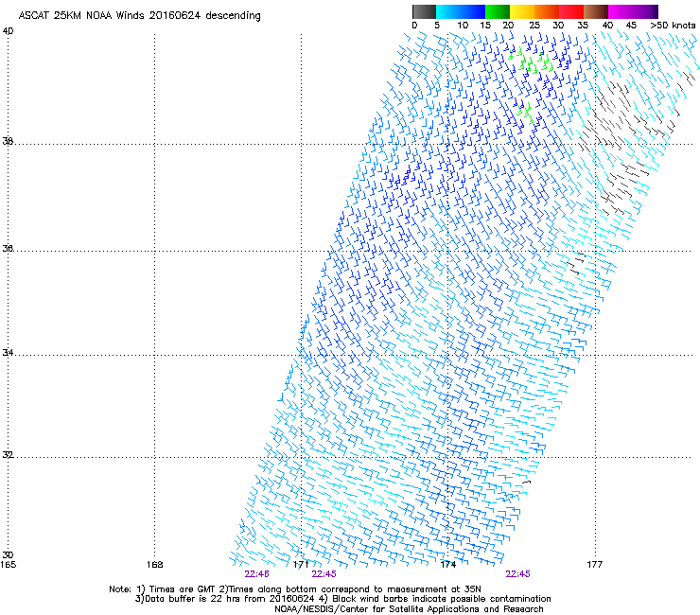The width and height of the screenshot is (700, 615).
Task: Click the legend label 45
Action: (631, 26)
